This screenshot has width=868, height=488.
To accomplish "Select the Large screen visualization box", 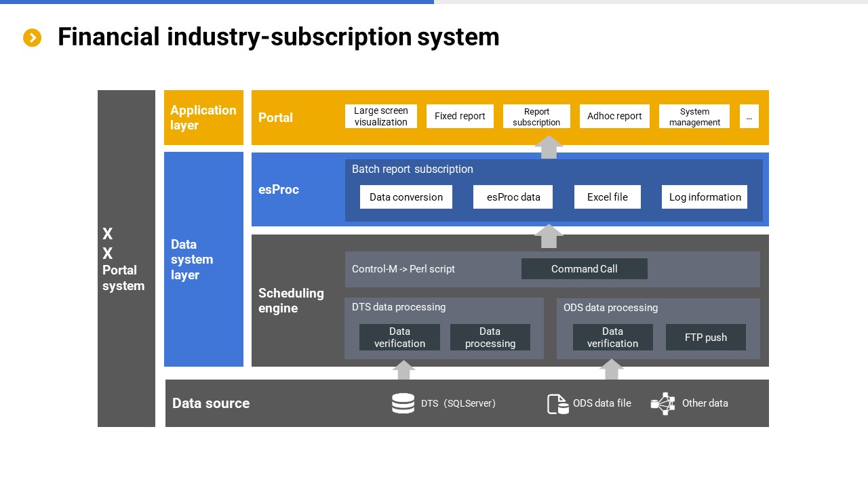I will tap(380, 117).
